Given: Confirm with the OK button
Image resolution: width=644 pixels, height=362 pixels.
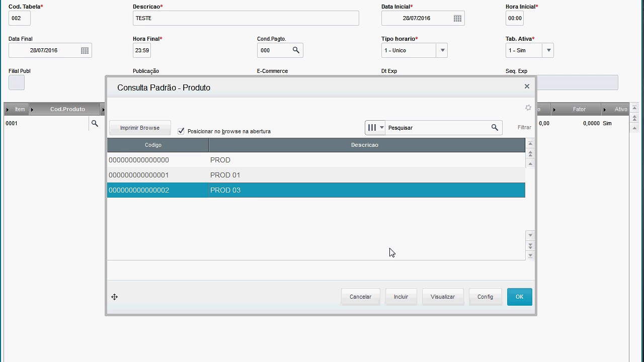Looking at the screenshot, I should tap(520, 297).
